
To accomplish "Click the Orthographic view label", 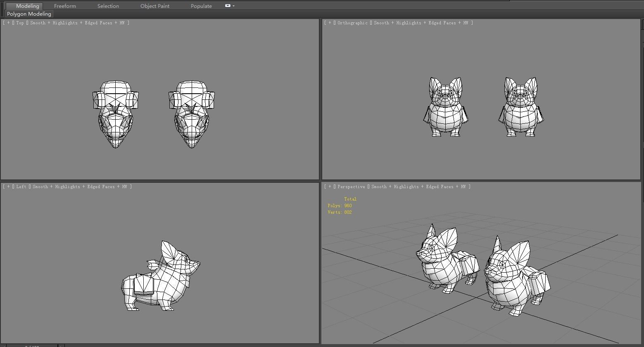I will point(352,23).
